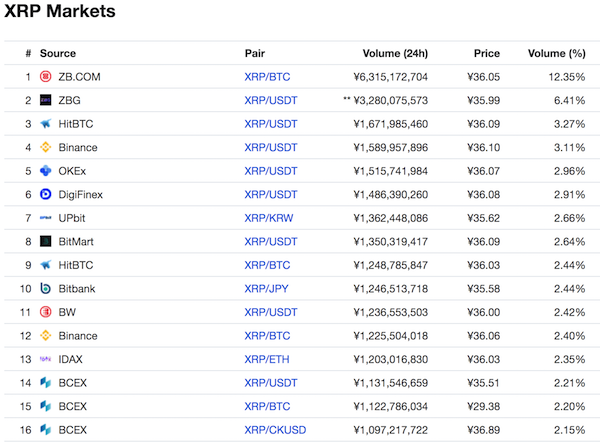Viewport: 600px width, 443px height.
Task: Sort by the Source column header
Action: [58, 53]
